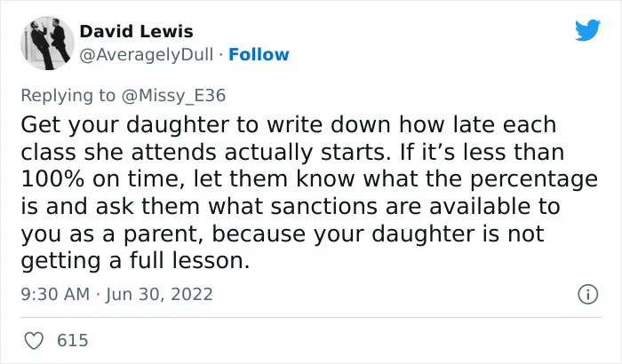View the 615 likes count
622x364 pixels.
point(73,341)
